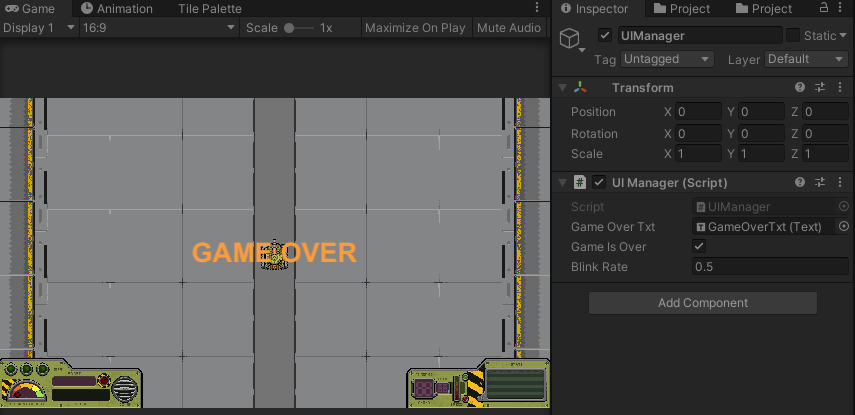Screen dimensions: 855x415
Task: Switch to the Animation tab
Action: tap(117, 9)
